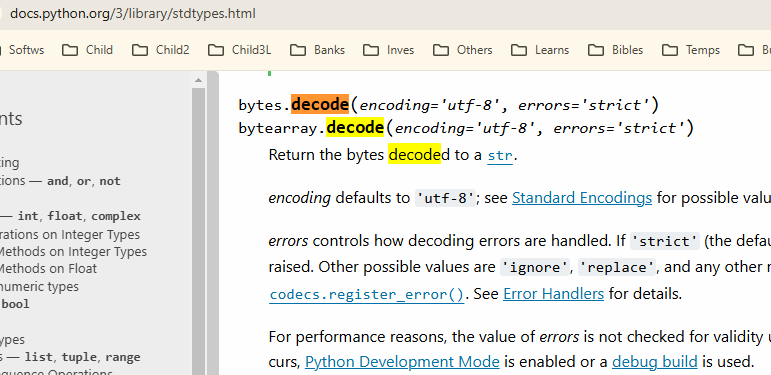Click the inline code 'strict' in errors paragraph
The height and width of the screenshot is (375, 771).
[x=665, y=241]
